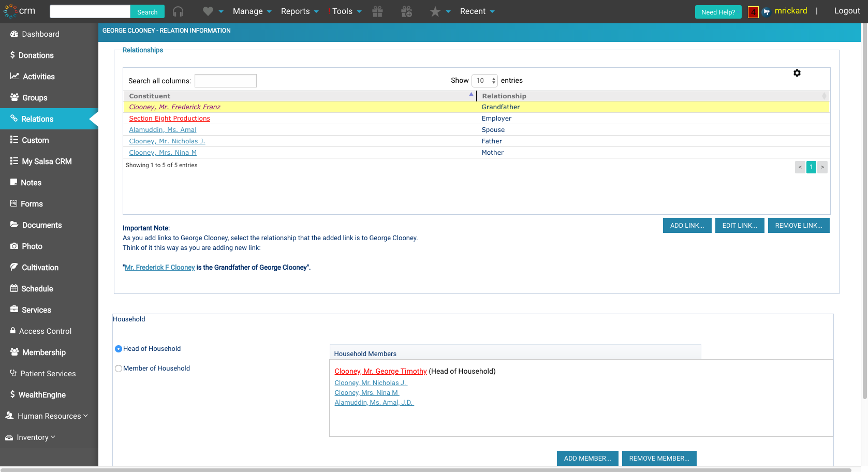Open Clooney, Mr. Nicholas J. relationship link
The image size is (868, 472).
click(167, 141)
